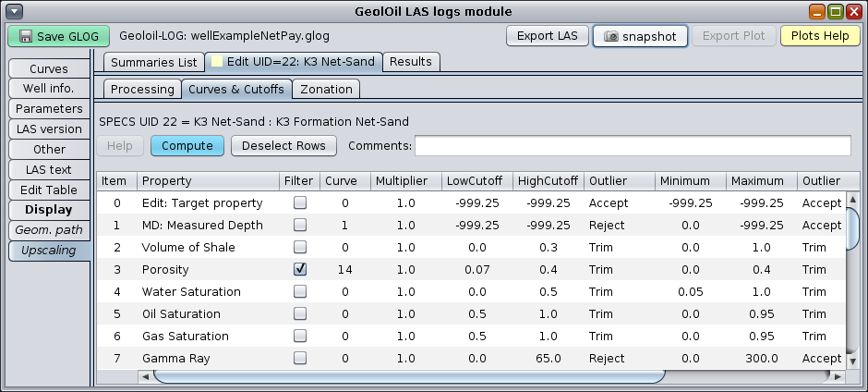Screen dimensions: 868x392
Task: Select the Well info. side tab
Action: 50,89
